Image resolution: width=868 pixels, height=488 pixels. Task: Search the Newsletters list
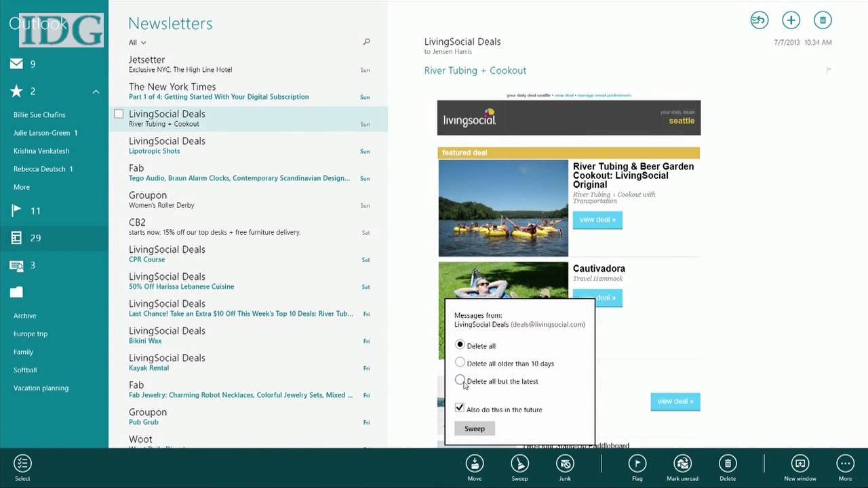(366, 42)
